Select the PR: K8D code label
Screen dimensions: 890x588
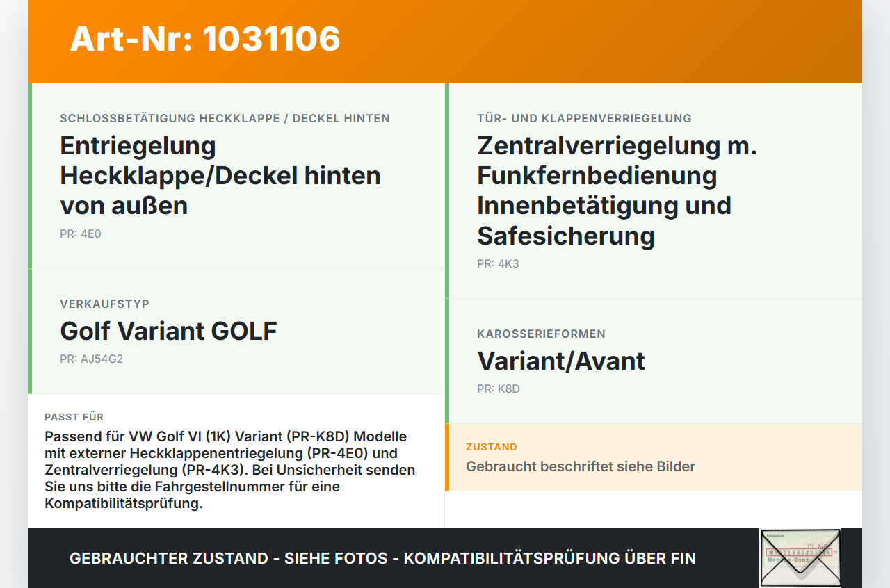pyautogui.click(x=496, y=389)
